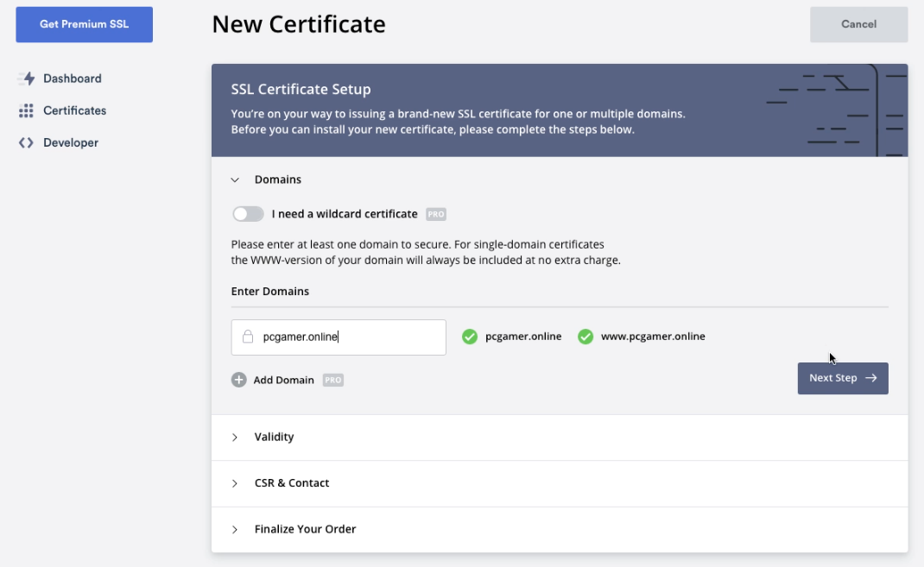The image size is (924, 567).
Task: Click PRO badge next to Add Domain
Action: pyautogui.click(x=333, y=381)
